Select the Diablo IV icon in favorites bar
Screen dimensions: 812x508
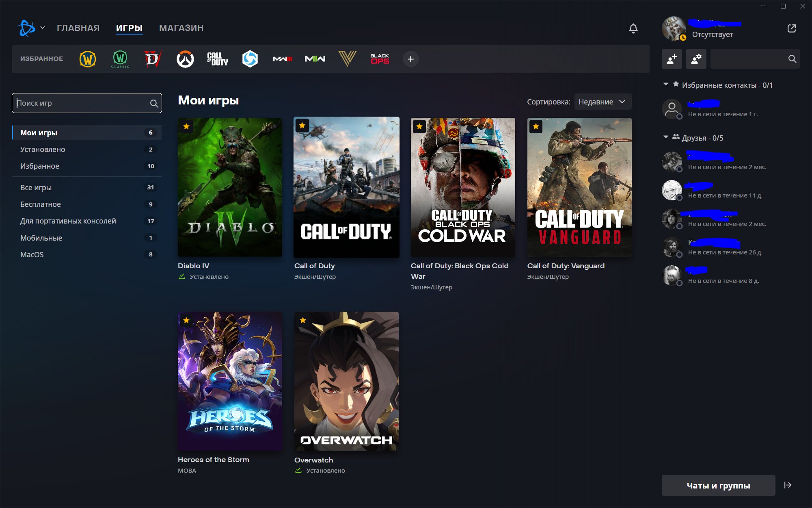(153, 59)
